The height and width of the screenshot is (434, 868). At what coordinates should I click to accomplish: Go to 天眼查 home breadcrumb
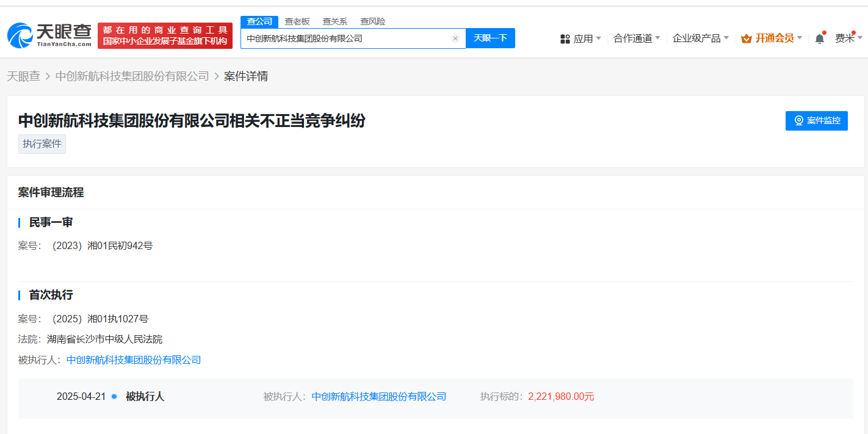tap(23, 76)
